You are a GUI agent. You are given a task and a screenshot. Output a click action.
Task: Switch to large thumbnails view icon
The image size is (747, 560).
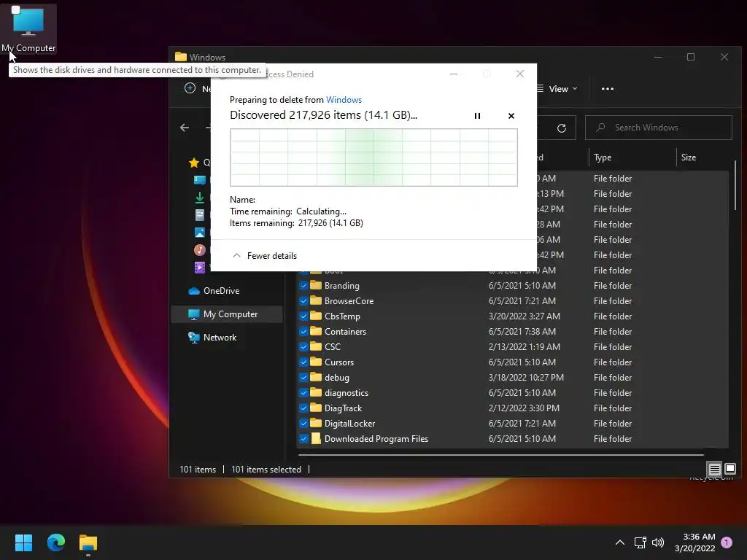click(x=729, y=469)
